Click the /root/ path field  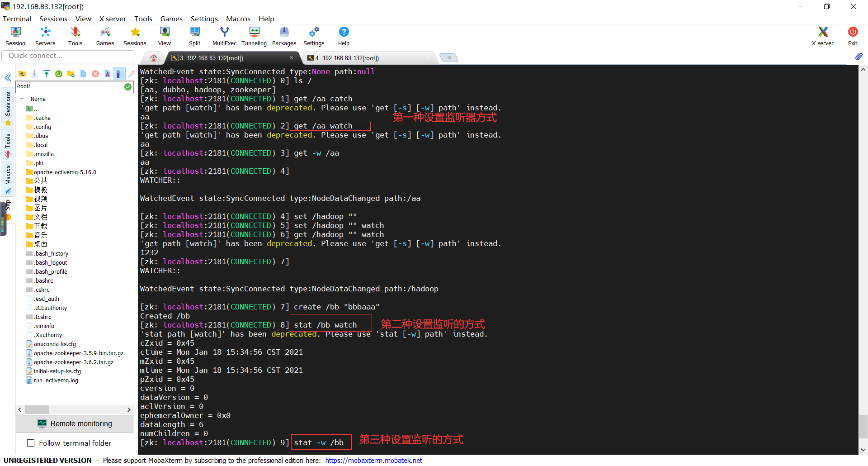(x=70, y=86)
